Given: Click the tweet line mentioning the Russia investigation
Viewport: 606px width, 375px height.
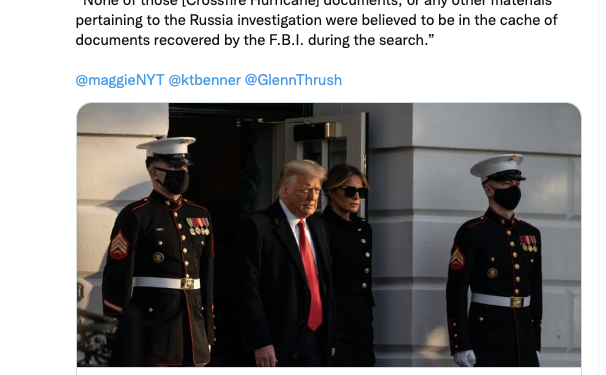Looking at the screenshot, I should [317, 20].
